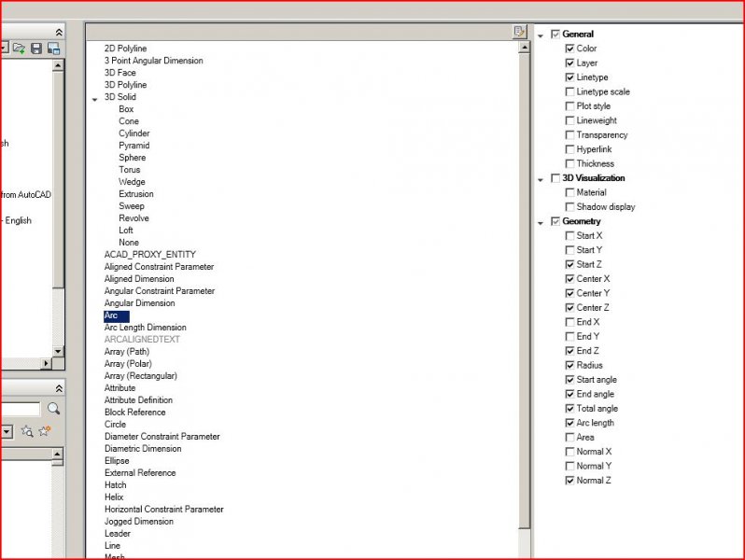
Task: Select Hatch object type
Action: click(115, 485)
